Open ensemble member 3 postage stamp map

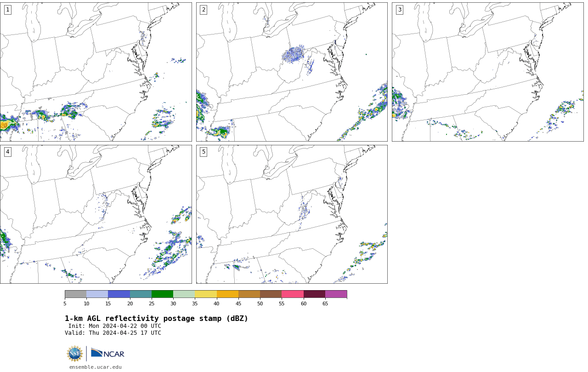pos(487,72)
